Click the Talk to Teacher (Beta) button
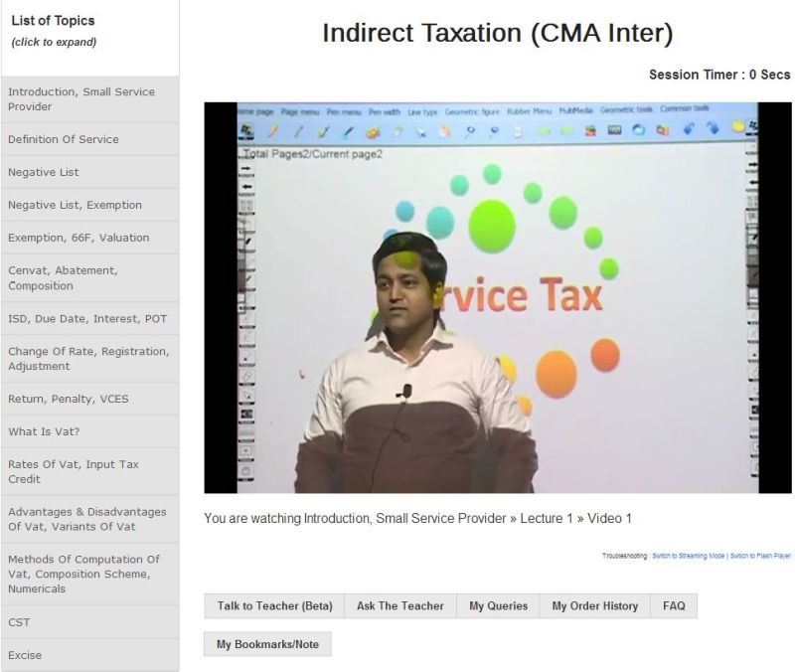The image size is (795, 672). [x=274, y=606]
